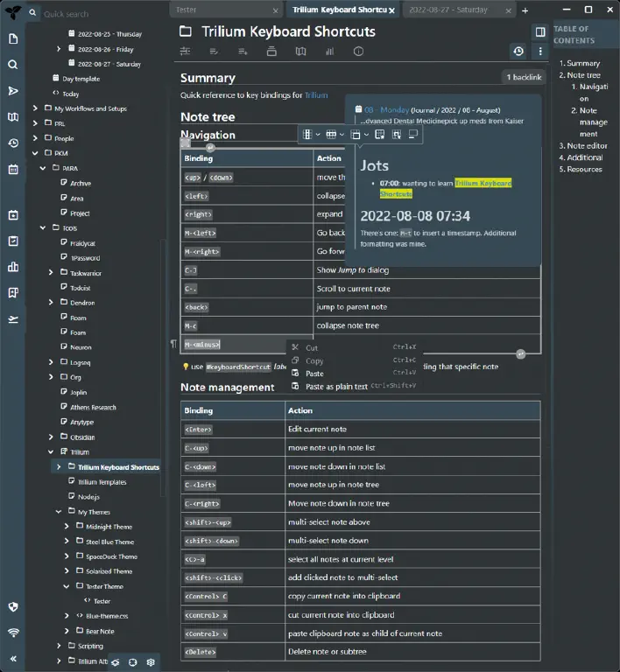Select Trilium Templates in note tree
Screen dimensions: 620x672
pyautogui.click(x=102, y=482)
